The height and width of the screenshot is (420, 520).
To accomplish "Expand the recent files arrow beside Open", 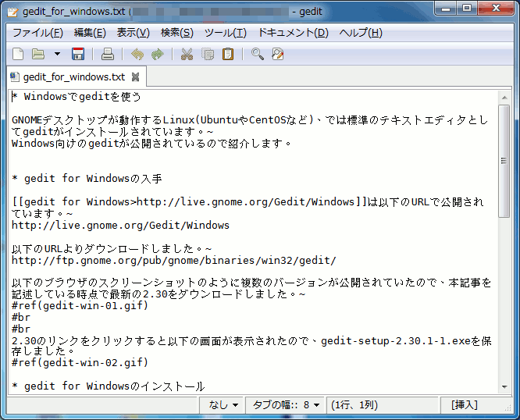I will click(x=57, y=54).
